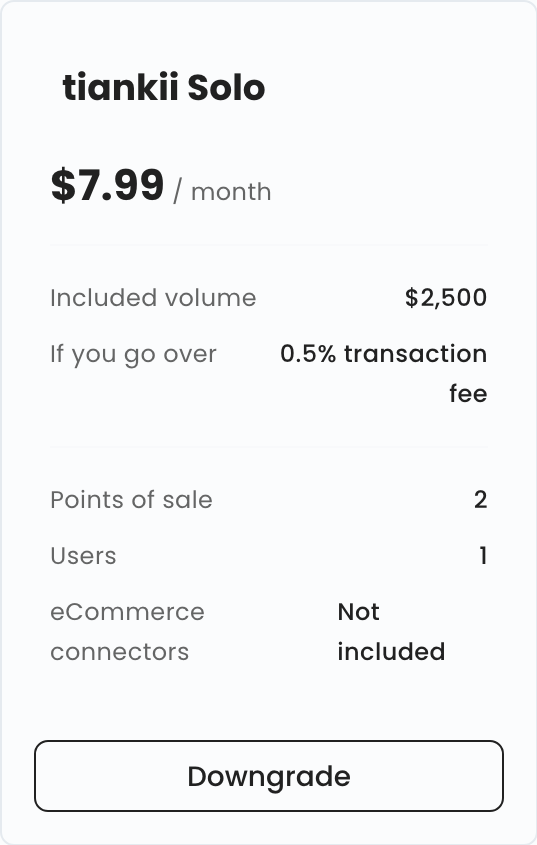Click the divider above Points of sale
Screen dimensions: 537x845
coord(268,447)
